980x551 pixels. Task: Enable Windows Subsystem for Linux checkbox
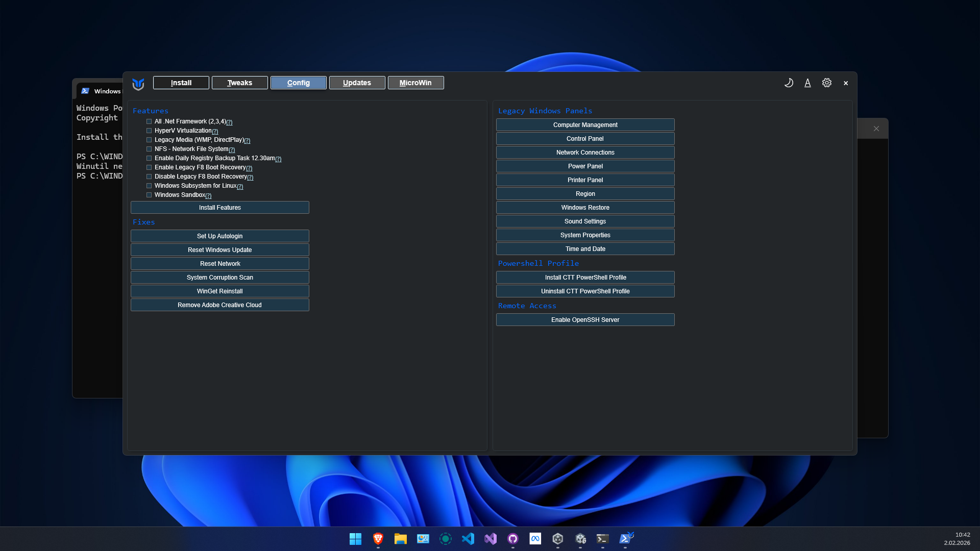click(149, 186)
